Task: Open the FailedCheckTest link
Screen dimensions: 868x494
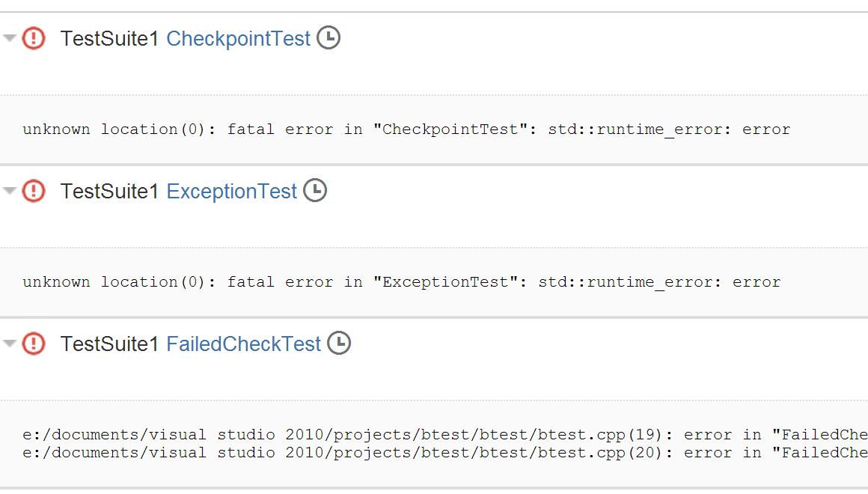Action: 243,344
